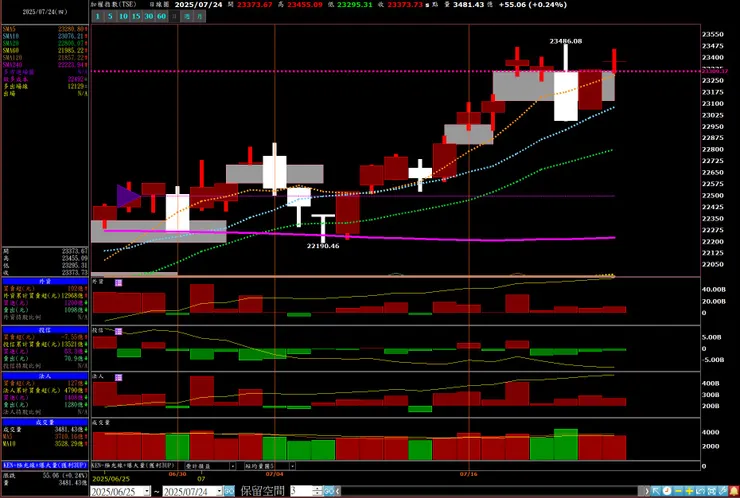Open settings icon in 投信 panel
The height and width of the screenshot is (498, 740).
[118, 331]
